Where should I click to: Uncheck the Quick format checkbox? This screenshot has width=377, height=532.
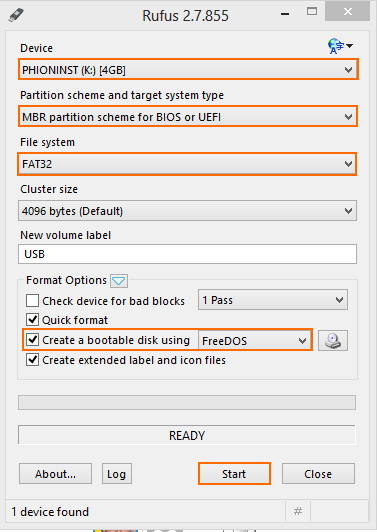pos(32,320)
